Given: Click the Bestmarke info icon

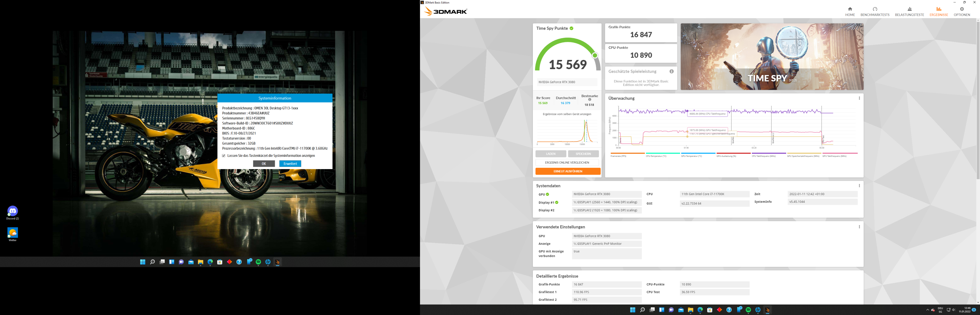Looking at the screenshot, I should pos(590,100).
